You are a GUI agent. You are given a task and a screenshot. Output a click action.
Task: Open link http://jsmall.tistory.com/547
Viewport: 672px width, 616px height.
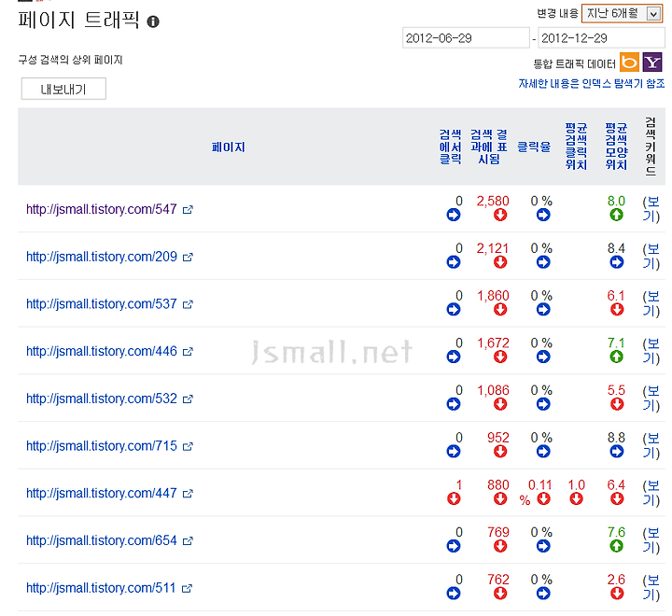[x=102, y=209]
